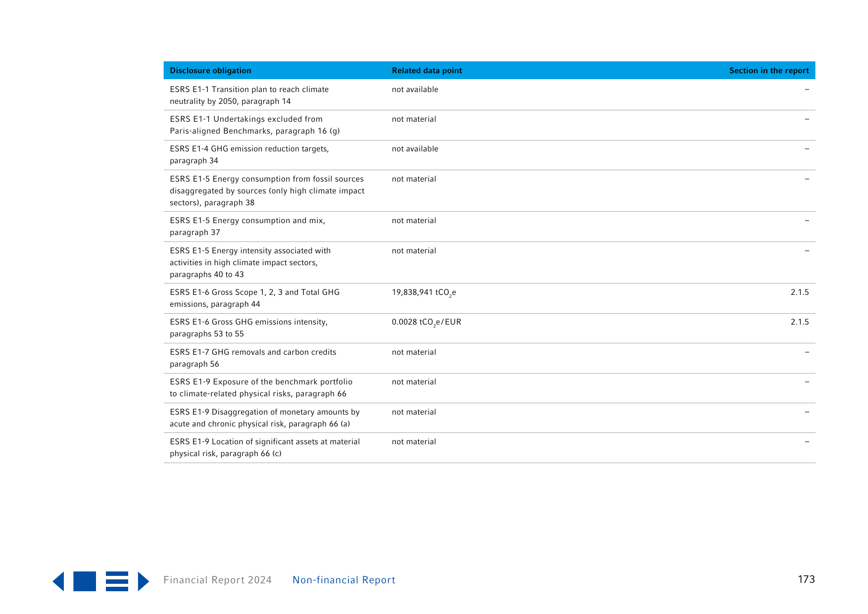Click section 2.1.5 in emissions intensity row
Viewport: 868px width, 614px height.
(x=800, y=322)
